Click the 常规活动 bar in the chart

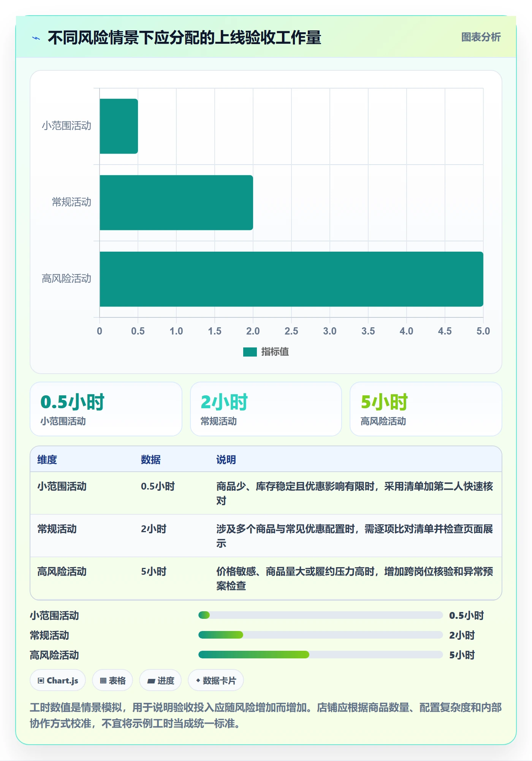(176, 203)
